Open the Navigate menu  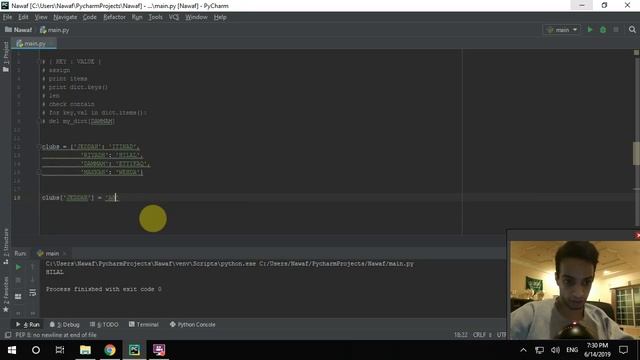pos(65,17)
